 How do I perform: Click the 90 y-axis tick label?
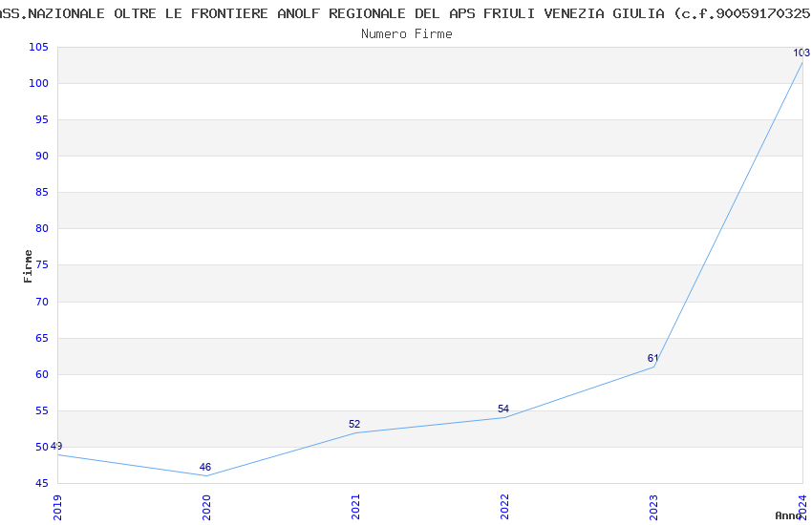pos(41,156)
